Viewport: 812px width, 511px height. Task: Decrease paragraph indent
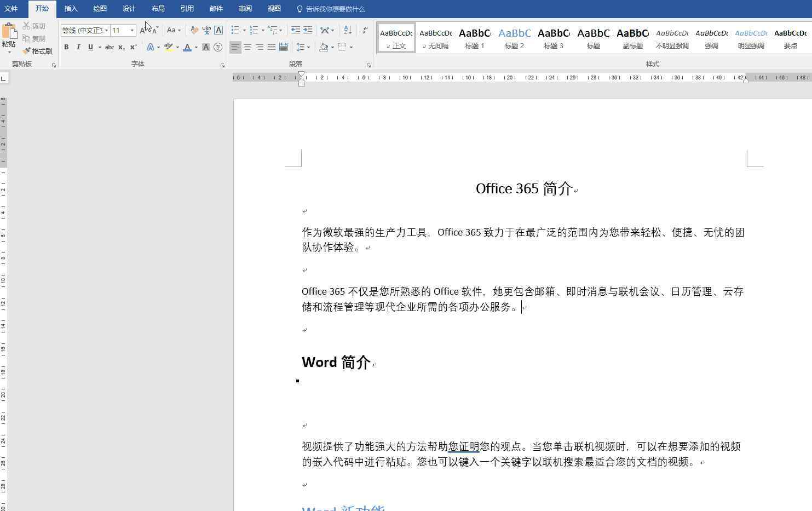tap(295, 30)
